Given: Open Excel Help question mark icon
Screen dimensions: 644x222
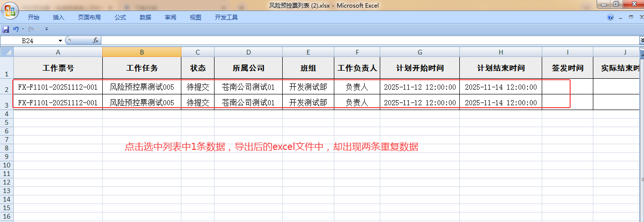Looking at the screenshot, I should point(610,18).
